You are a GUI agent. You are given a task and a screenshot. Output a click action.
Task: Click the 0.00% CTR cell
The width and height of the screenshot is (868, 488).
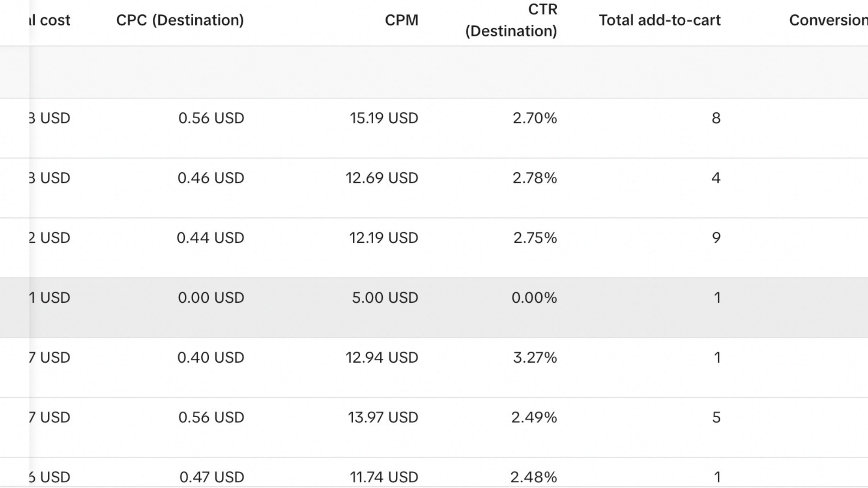pos(534,298)
